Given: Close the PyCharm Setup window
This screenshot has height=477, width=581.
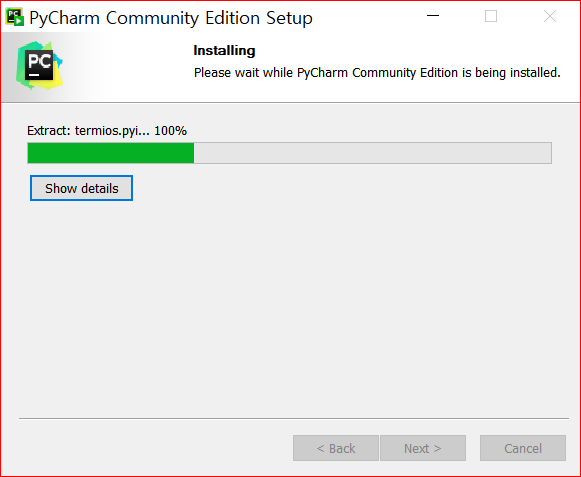Looking at the screenshot, I should click(550, 16).
